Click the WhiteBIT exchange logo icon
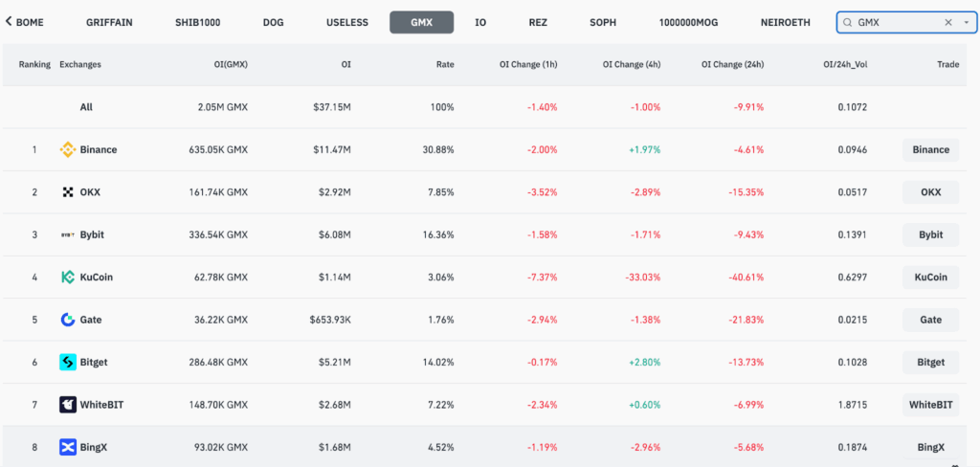The height and width of the screenshot is (467, 980). [68, 405]
